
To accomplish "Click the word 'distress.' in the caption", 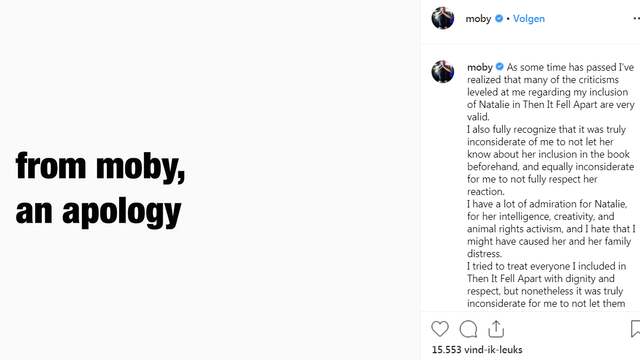I will pos(484,253).
